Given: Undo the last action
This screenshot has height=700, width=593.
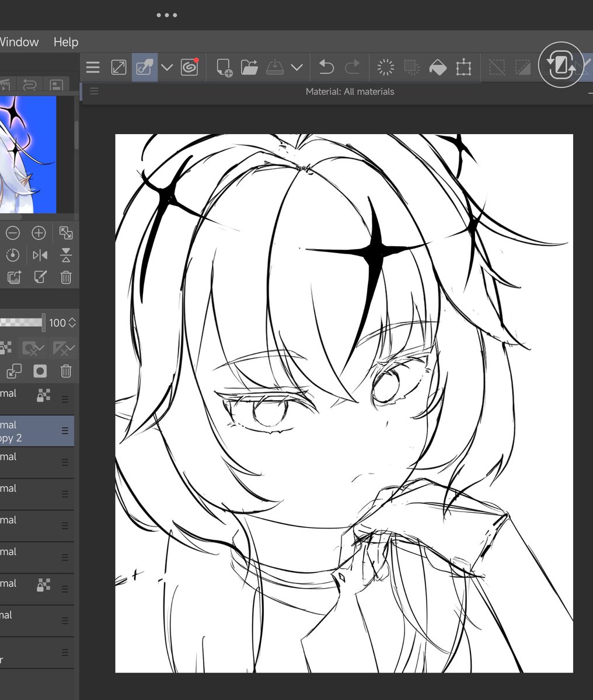Looking at the screenshot, I should [326, 68].
